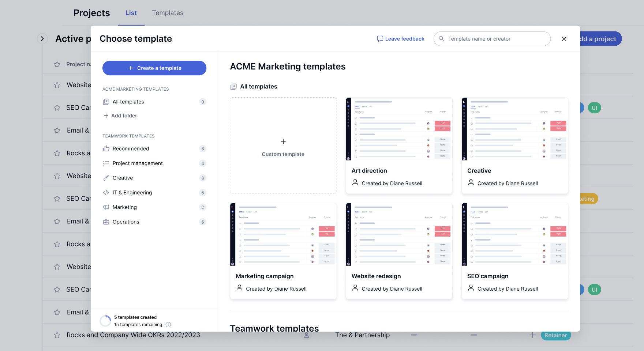Screen dimensions: 644x351
Task: Click the '15 templates remaining' text
Action: [x=138, y=325]
